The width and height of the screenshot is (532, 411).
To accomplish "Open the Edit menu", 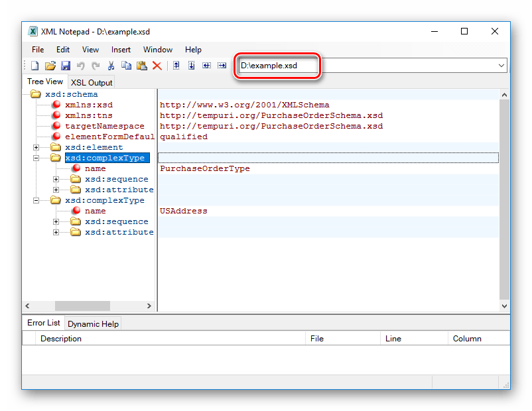I will pos(63,50).
